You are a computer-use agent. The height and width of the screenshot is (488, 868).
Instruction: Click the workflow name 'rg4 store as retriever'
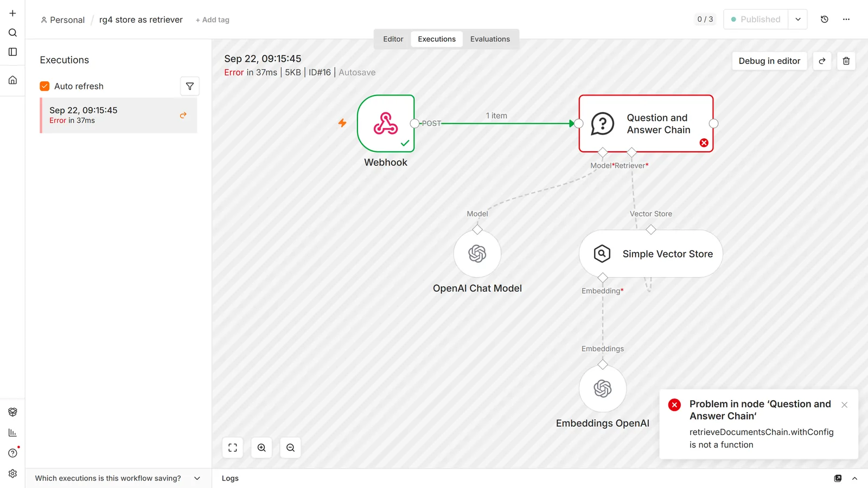coord(141,20)
